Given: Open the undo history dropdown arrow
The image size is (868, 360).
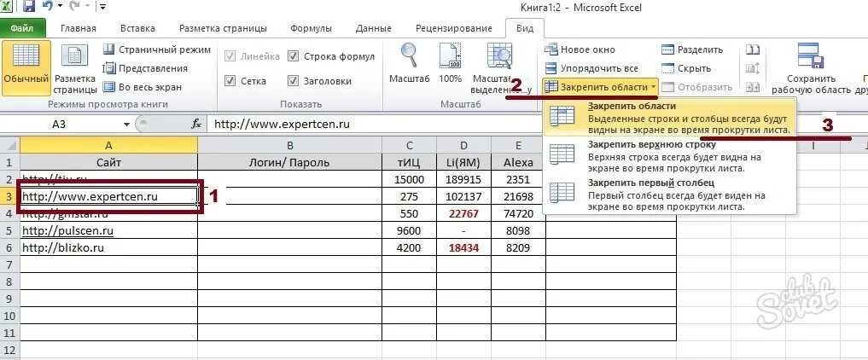Looking at the screenshot, I should (x=60, y=7).
